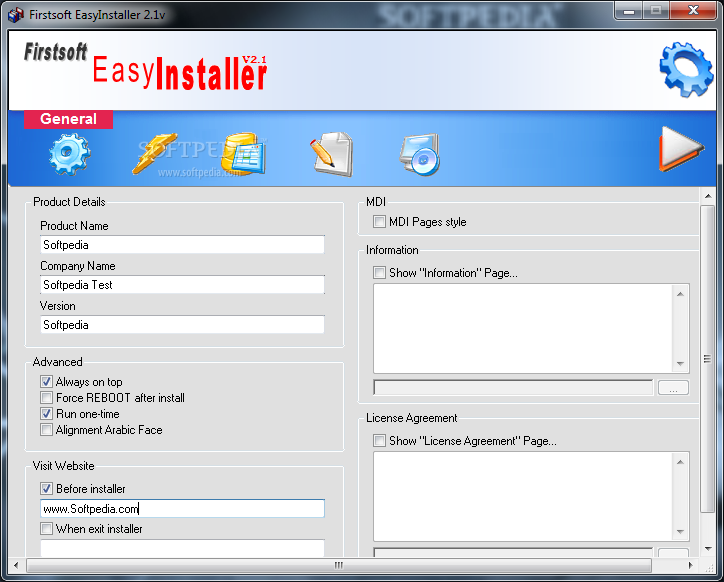Open the database files toolbar icon

243,154
